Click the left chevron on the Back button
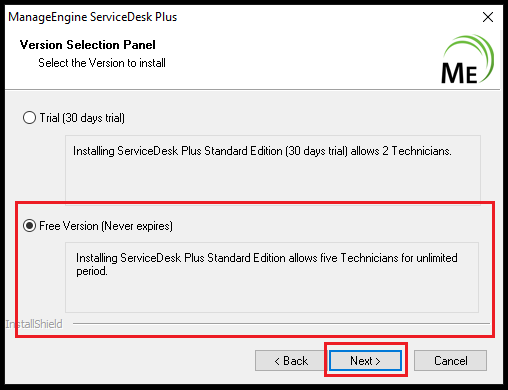508x390 pixels. (x=277, y=361)
